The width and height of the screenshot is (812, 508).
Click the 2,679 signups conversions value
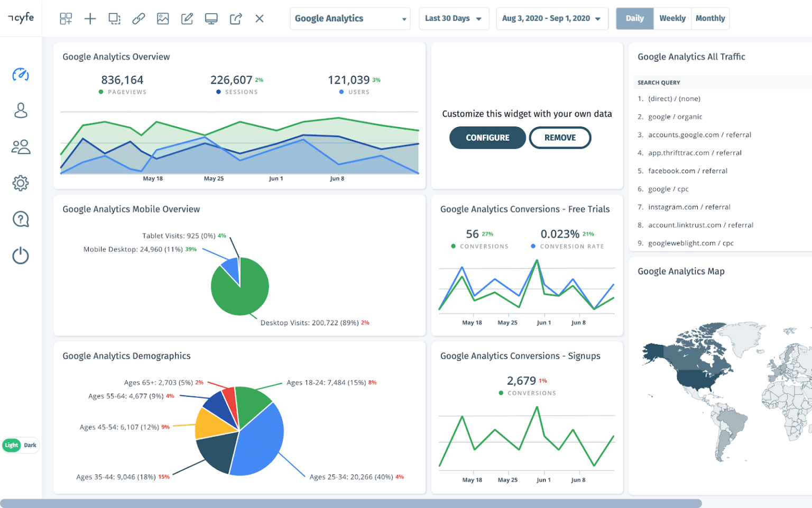pos(521,381)
